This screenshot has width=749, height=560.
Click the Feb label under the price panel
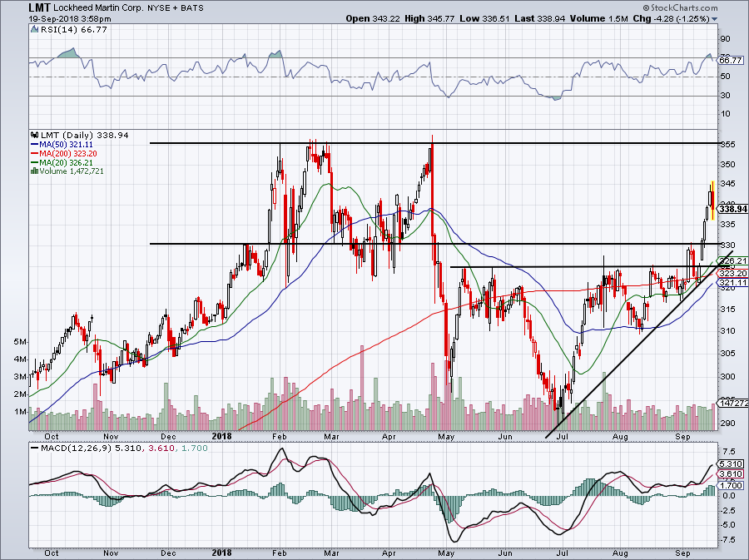(279, 436)
